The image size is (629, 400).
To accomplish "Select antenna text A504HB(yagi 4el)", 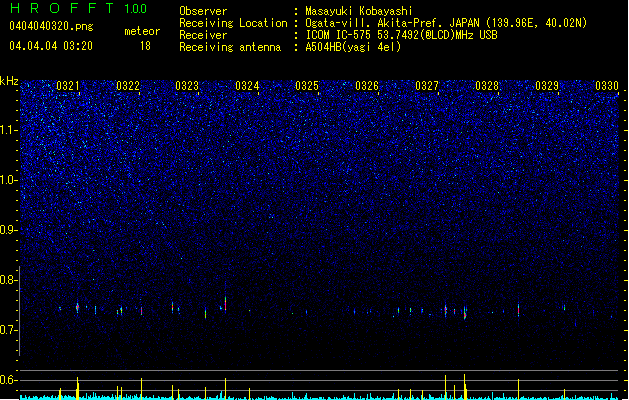I will 353,47.
